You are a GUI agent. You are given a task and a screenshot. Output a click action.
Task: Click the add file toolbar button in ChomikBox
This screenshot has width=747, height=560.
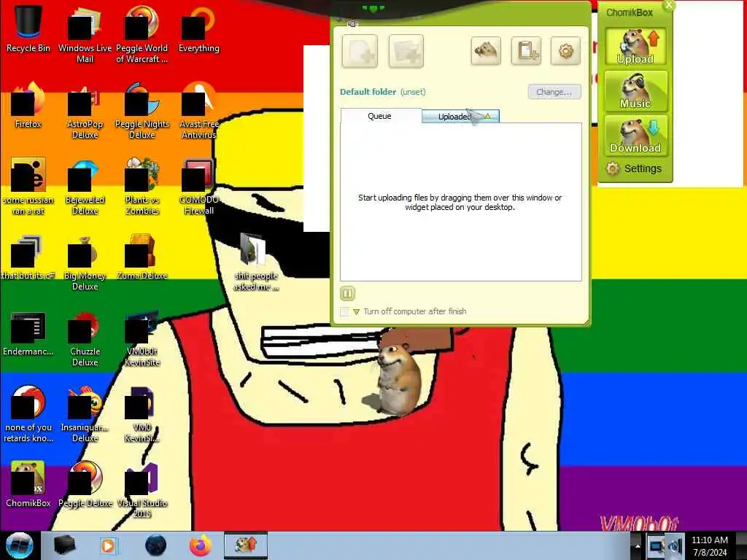click(360, 51)
